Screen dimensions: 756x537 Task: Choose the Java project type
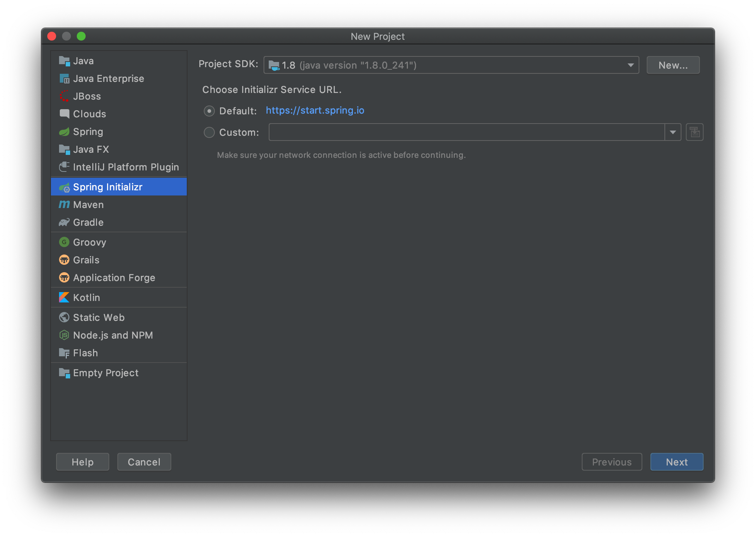pyautogui.click(x=119, y=61)
